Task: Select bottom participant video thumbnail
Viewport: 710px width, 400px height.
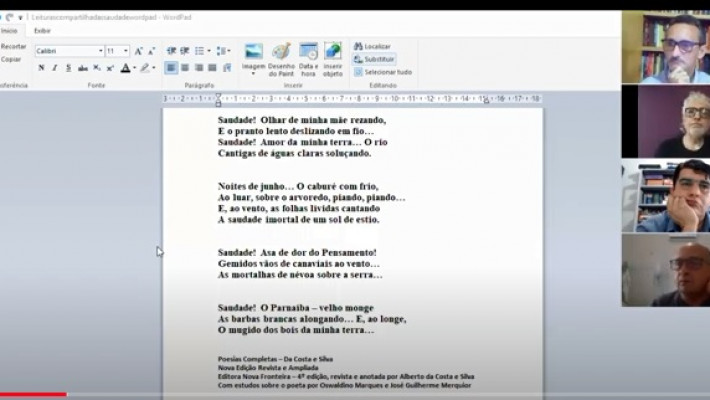Action: (x=666, y=270)
